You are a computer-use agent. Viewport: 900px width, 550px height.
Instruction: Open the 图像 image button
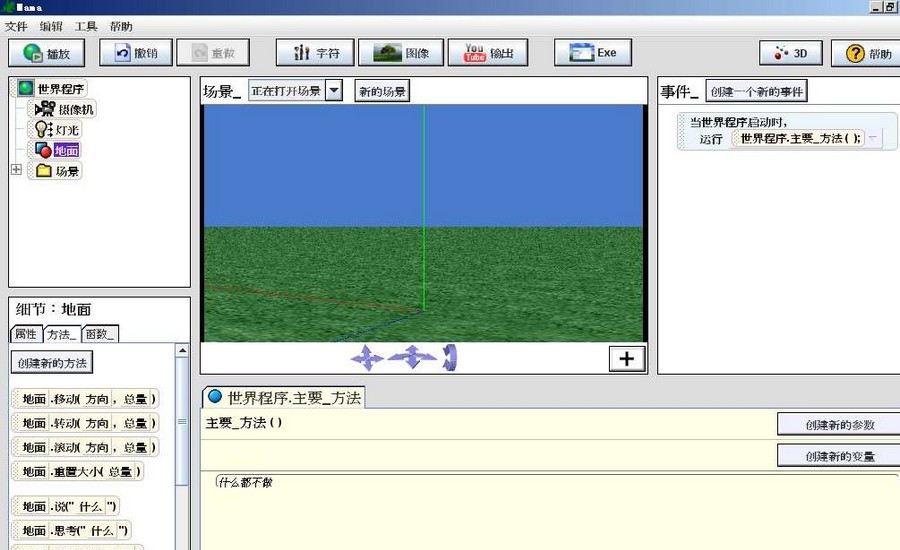point(401,53)
